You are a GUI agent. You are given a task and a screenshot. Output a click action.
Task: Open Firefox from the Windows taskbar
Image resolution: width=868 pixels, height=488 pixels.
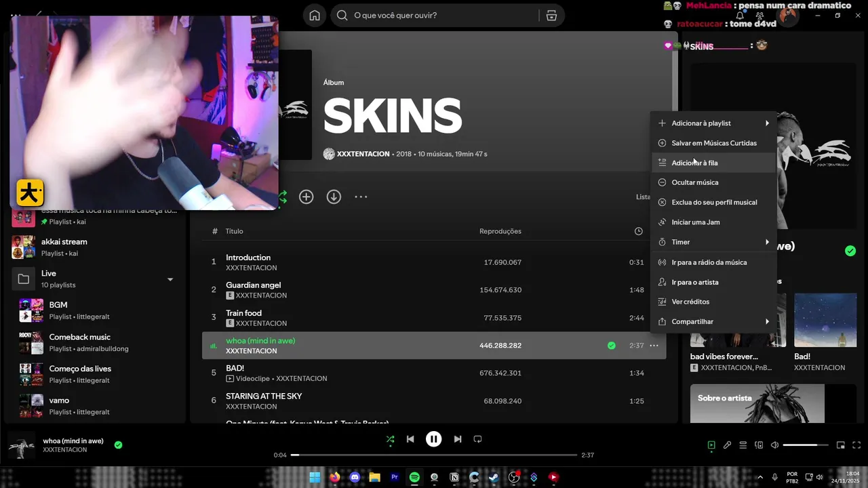pyautogui.click(x=334, y=477)
